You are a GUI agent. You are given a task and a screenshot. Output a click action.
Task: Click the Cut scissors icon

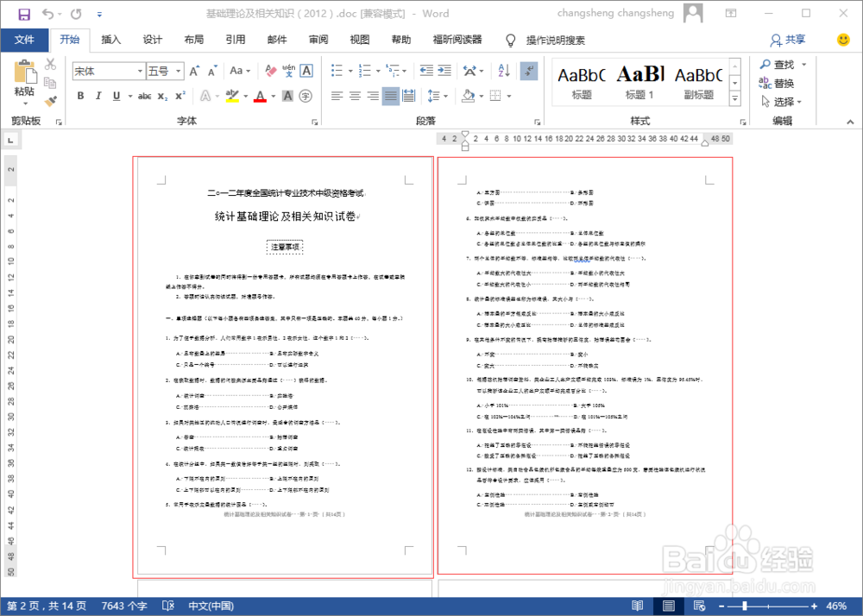(50, 65)
